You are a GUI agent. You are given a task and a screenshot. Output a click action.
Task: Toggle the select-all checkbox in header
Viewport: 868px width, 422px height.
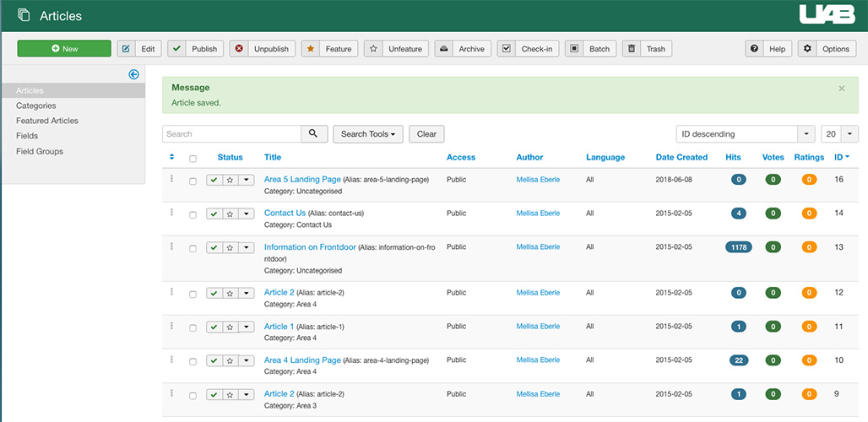pyautogui.click(x=193, y=159)
